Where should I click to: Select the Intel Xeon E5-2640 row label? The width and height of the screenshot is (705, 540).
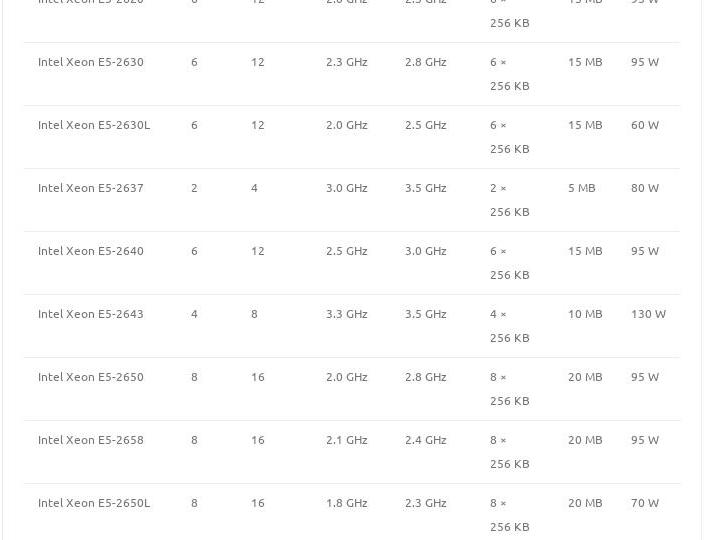[x=91, y=251]
